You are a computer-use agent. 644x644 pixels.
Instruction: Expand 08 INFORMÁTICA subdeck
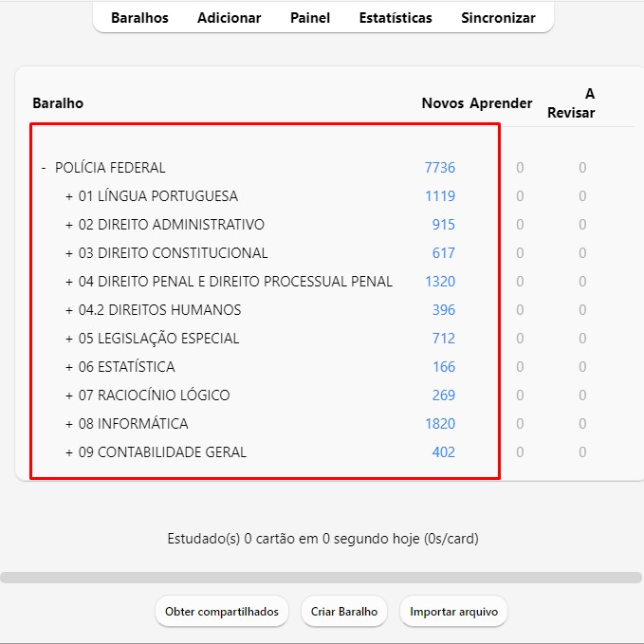click(x=69, y=424)
